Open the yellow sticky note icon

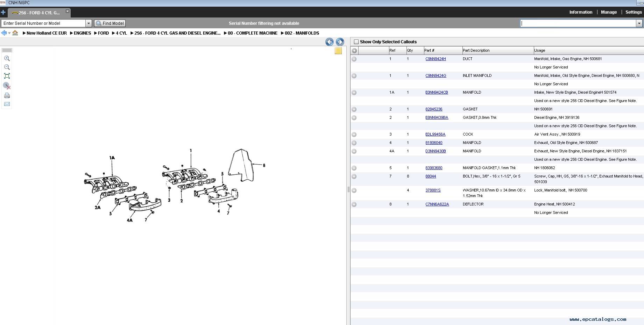338,51
